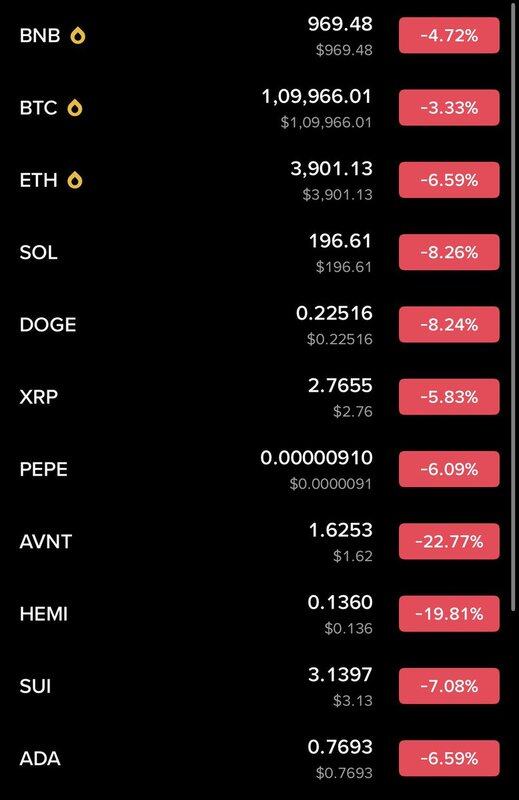Click the BTC price 1,09,966.01

point(317,96)
